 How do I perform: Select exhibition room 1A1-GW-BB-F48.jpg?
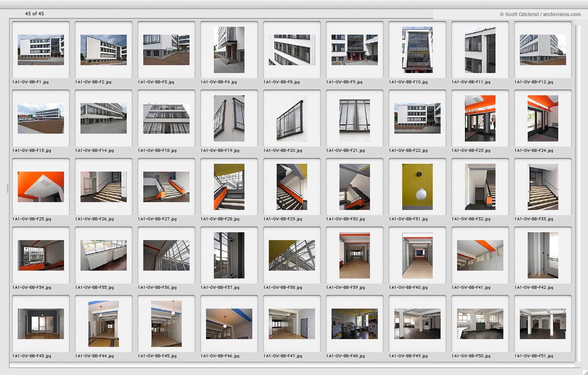point(355,324)
